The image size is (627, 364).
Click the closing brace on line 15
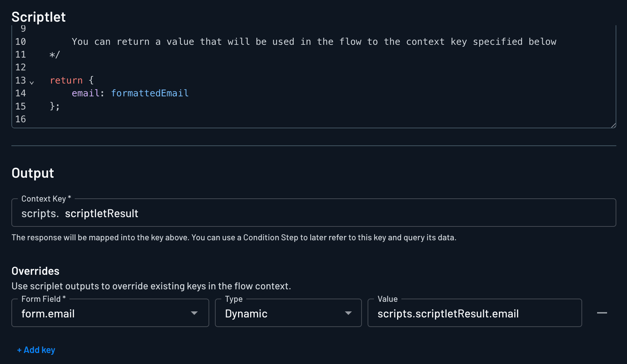coord(55,106)
